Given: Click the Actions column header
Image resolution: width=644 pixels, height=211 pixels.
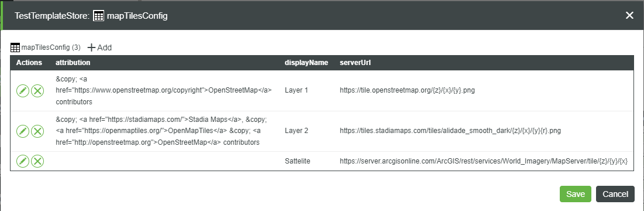Looking at the screenshot, I should [29, 63].
